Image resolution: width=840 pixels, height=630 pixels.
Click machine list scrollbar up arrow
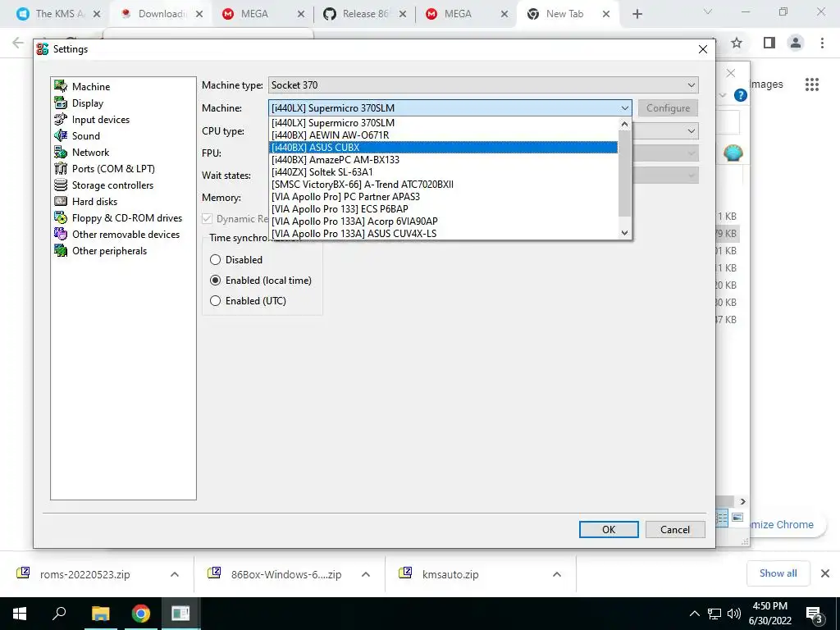click(x=624, y=124)
